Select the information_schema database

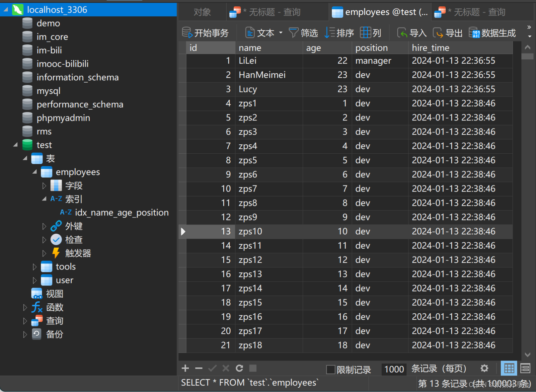(78, 77)
